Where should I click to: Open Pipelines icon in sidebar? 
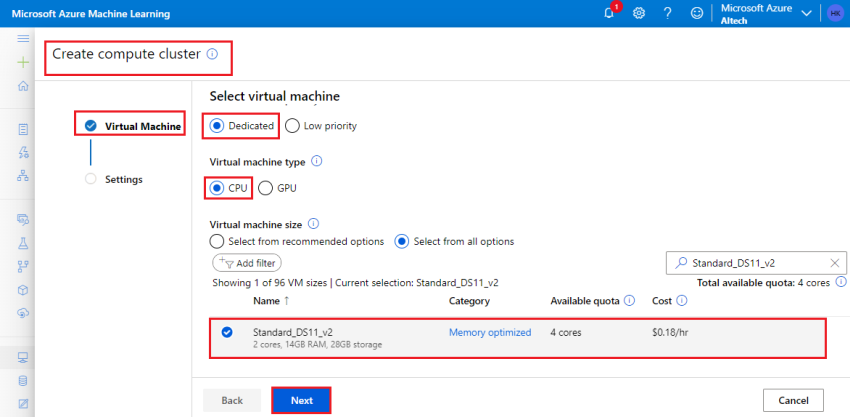[23, 266]
